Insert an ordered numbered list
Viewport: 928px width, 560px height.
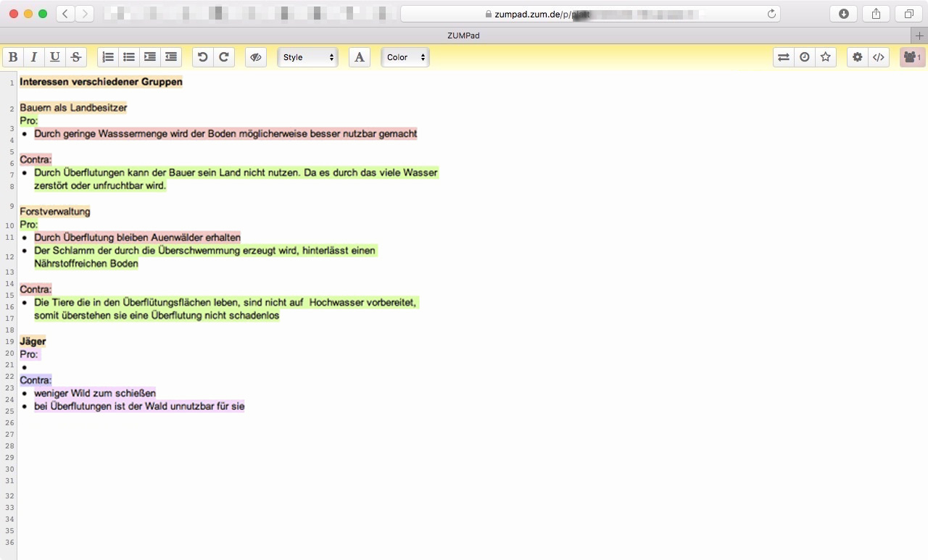pyautogui.click(x=108, y=57)
